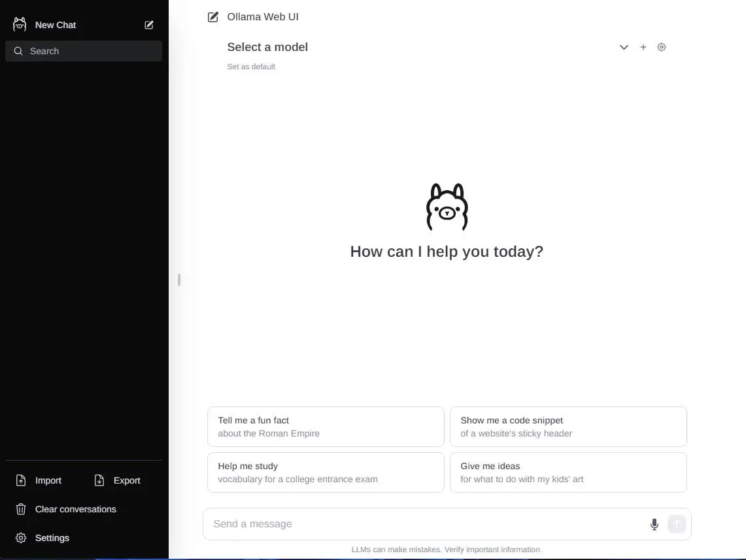The image size is (746, 560).
Task: Click the Ollama Web UI title text
Action: (x=263, y=17)
